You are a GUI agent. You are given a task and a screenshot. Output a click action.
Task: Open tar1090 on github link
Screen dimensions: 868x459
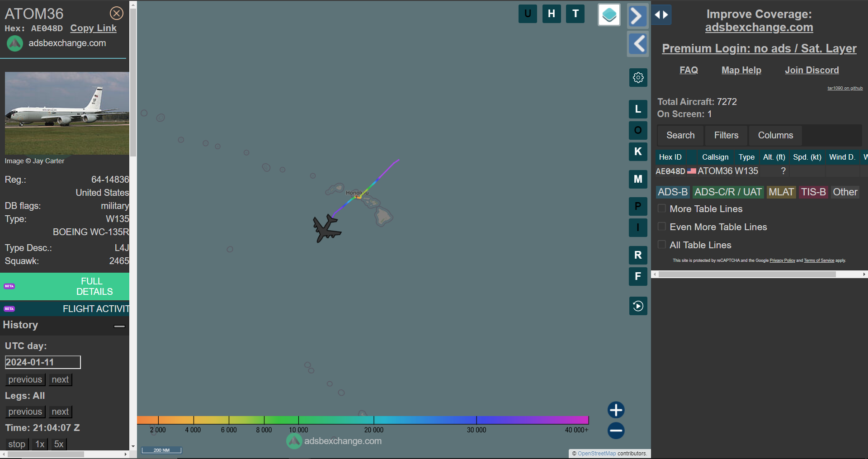(x=845, y=88)
